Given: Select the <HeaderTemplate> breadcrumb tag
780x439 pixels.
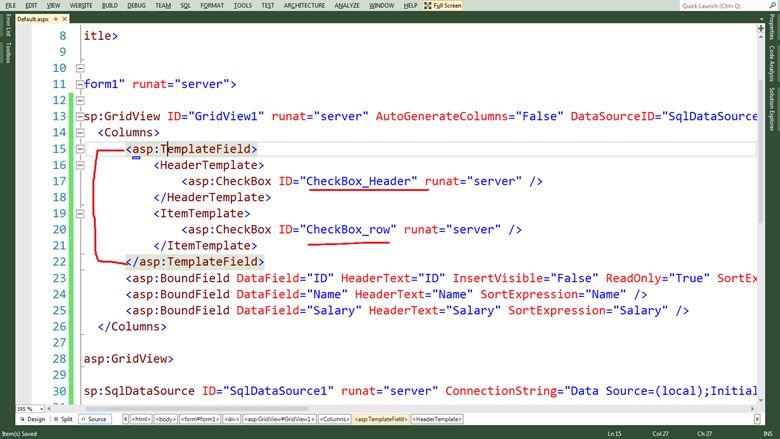Looking at the screenshot, I should [437, 419].
